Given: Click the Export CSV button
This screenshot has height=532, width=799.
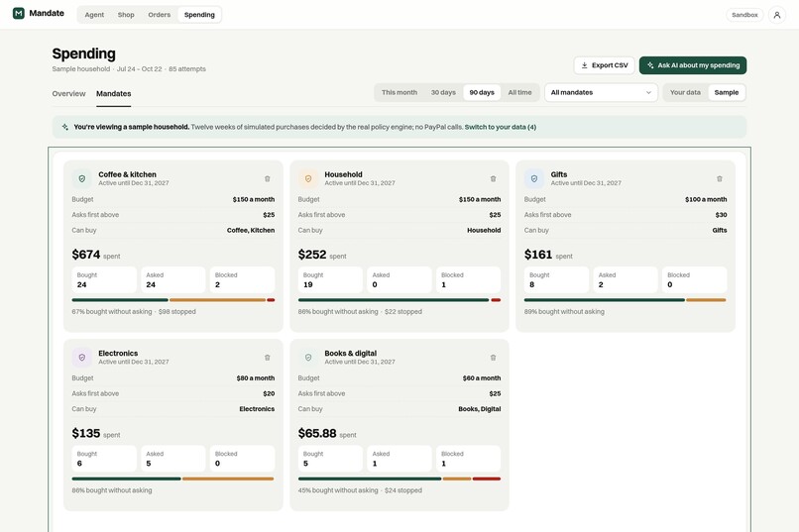Looking at the screenshot, I should tap(605, 65).
